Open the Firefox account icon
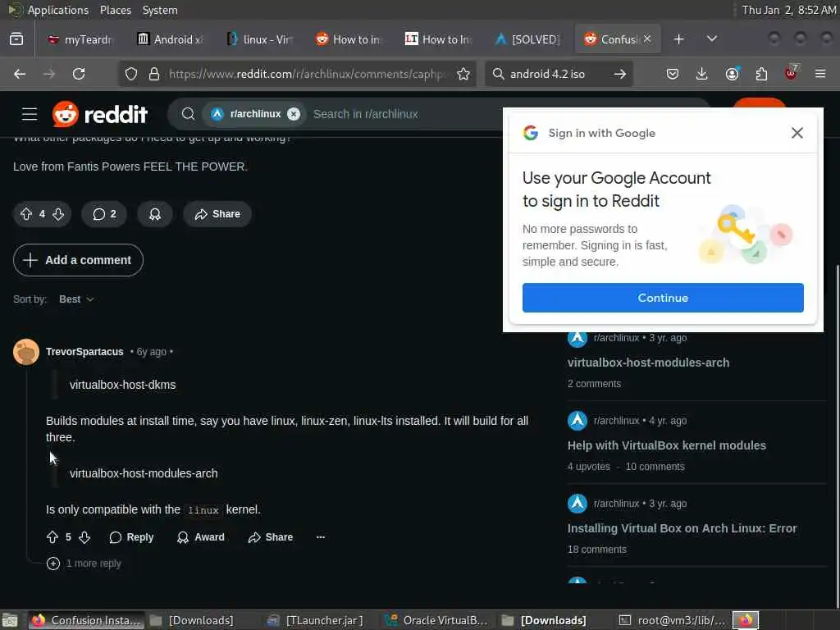 click(732, 74)
